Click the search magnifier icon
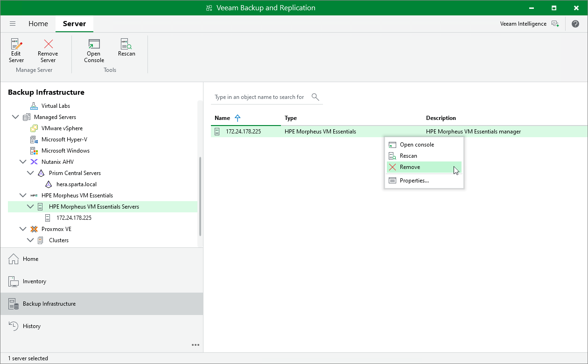 [x=315, y=97]
